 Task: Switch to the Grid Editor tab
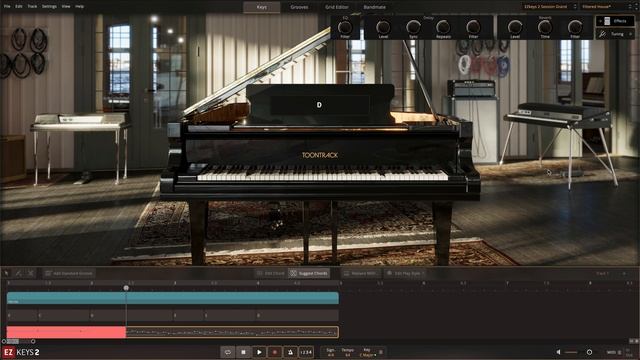click(337, 7)
